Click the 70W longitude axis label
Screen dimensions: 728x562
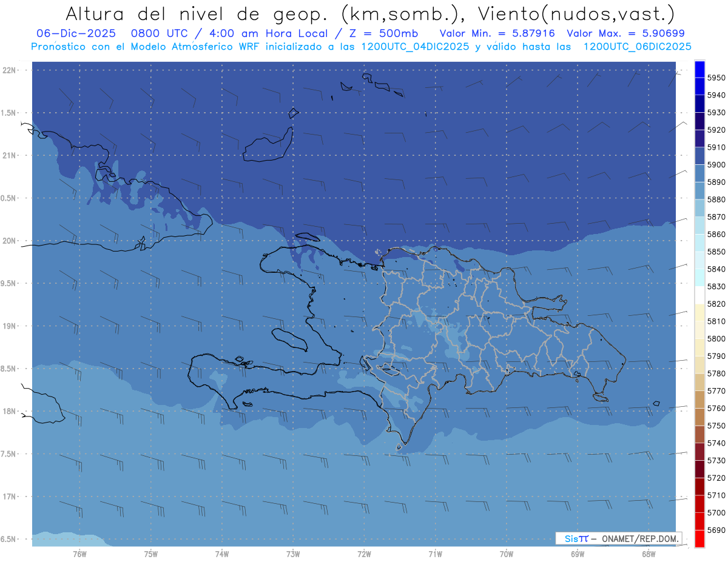pos(507,554)
